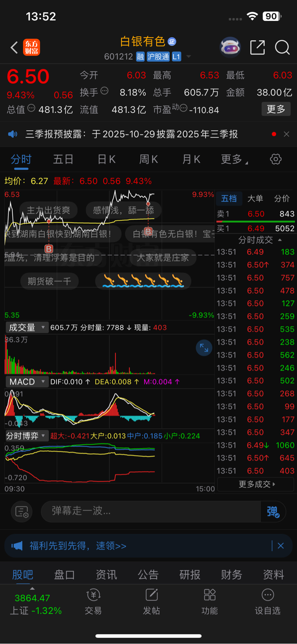The image size is (297, 644).
Task: Select the 五档 order book tab
Action: point(229,199)
